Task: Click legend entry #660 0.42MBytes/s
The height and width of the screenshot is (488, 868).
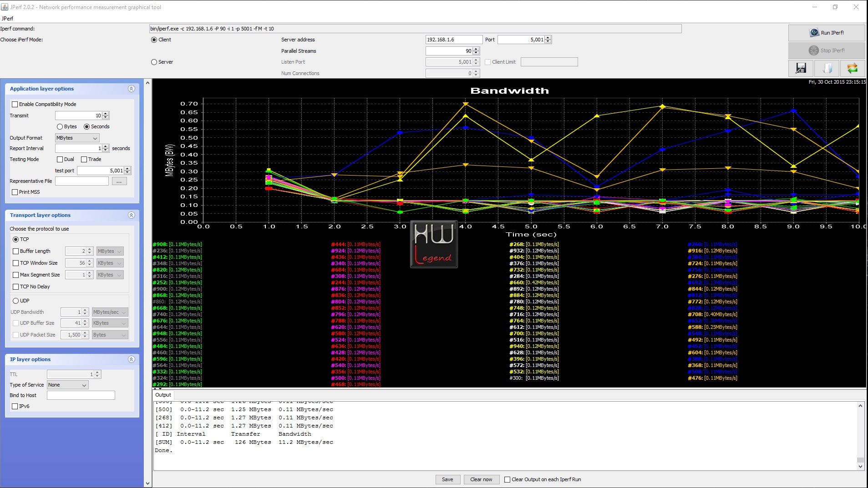Action: coord(534,282)
